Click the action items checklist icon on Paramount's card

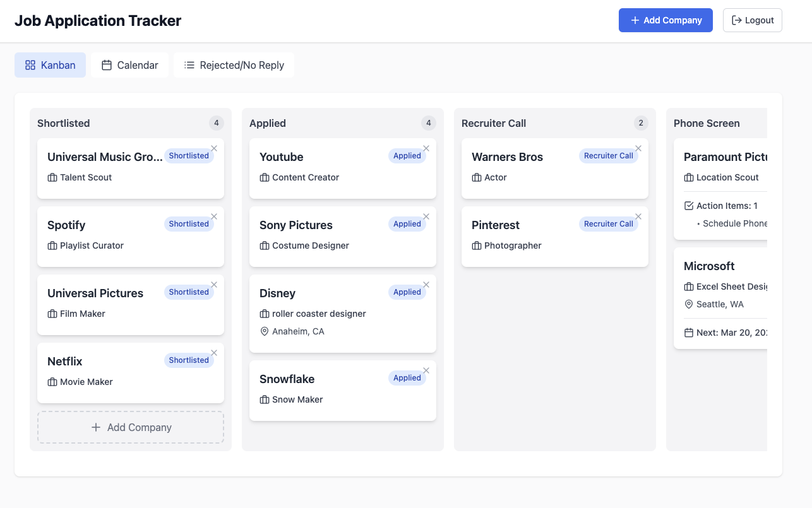pyautogui.click(x=690, y=205)
